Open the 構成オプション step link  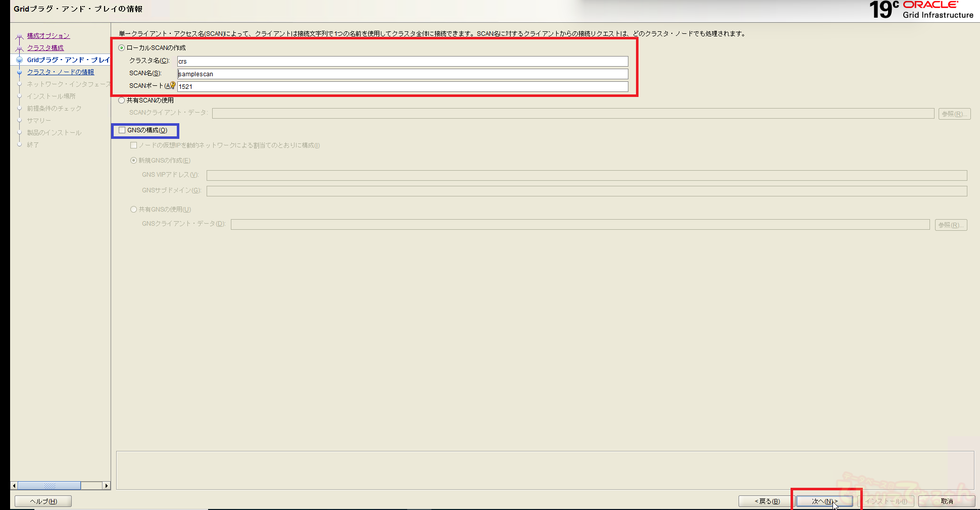click(48, 36)
